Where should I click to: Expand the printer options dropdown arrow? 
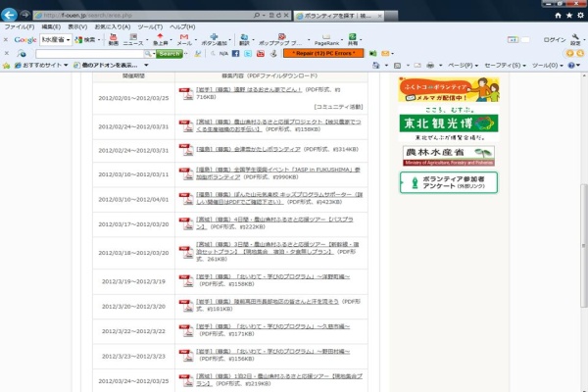coord(440,66)
